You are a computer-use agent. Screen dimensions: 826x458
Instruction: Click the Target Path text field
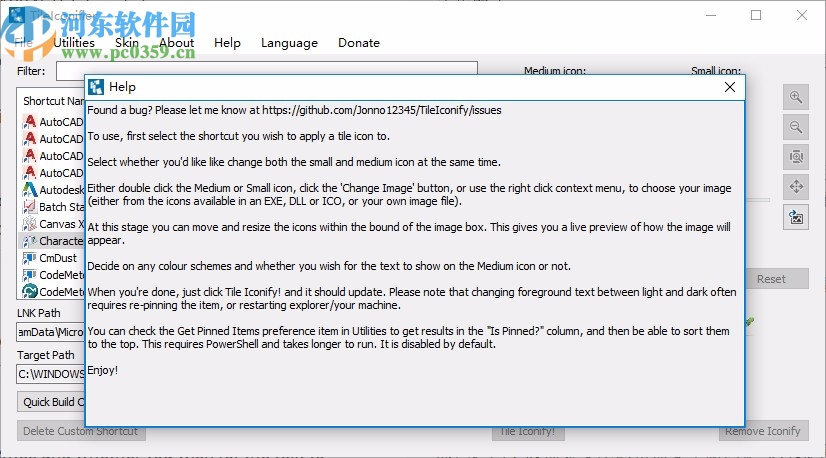pos(51,374)
